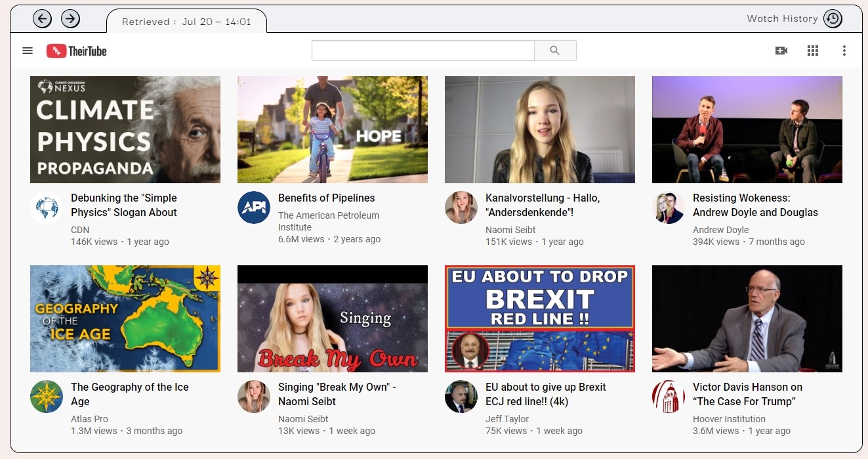Open title Singing "Break My Own" - Naomi Seibt
This screenshot has height=459, width=868.
337,394
